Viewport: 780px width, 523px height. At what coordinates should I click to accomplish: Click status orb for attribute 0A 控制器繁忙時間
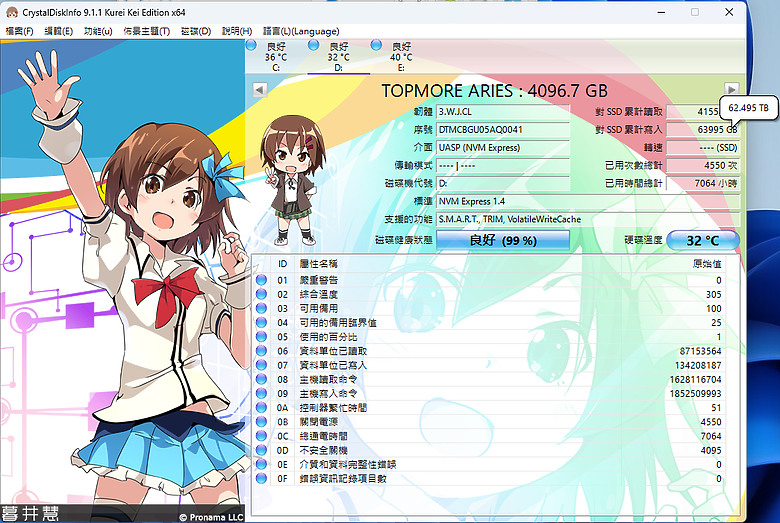point(261,408)
